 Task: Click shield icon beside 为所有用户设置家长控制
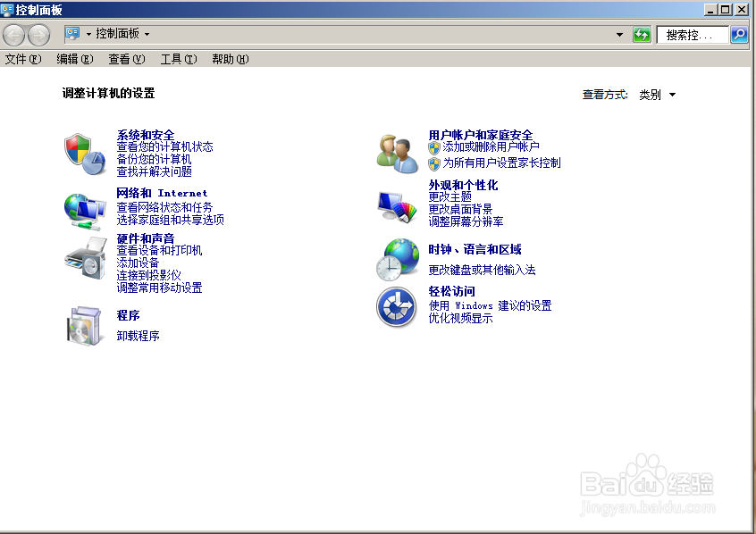(434, 164)
